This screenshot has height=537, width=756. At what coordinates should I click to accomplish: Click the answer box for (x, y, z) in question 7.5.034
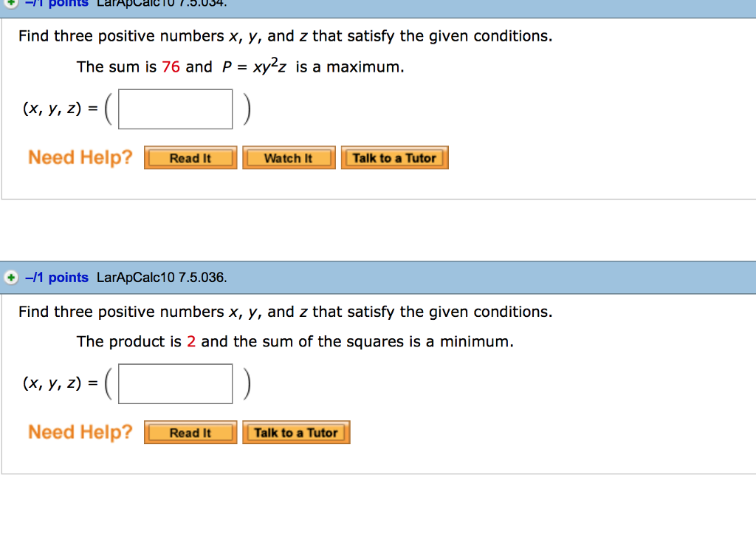[175, 109]
